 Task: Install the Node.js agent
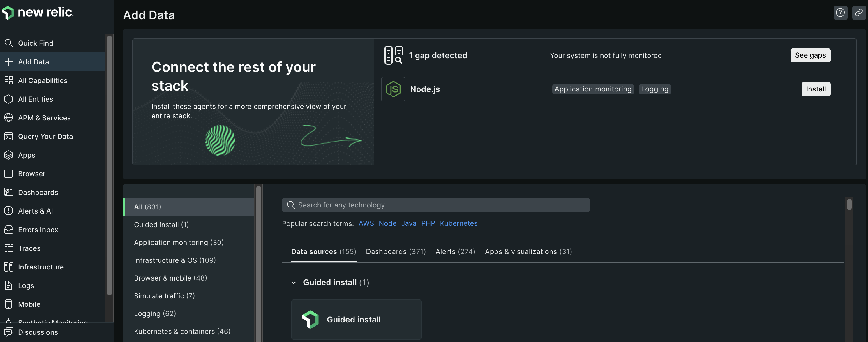click(x=816, y=89)
